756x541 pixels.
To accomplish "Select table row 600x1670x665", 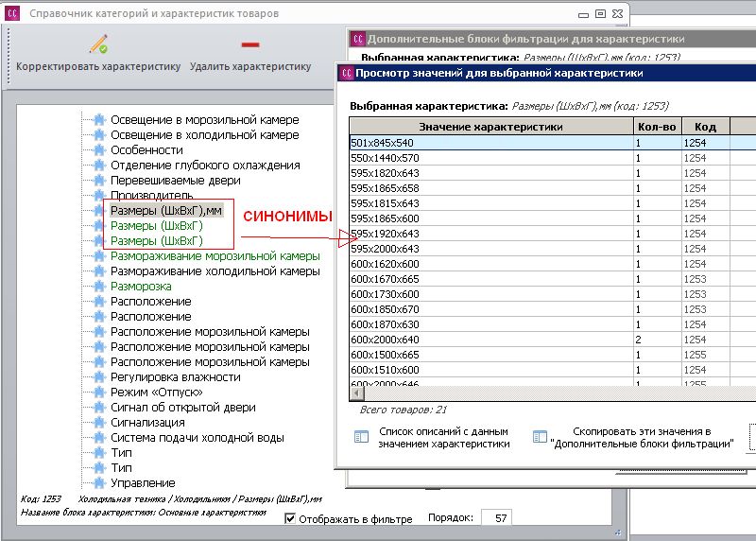I will [553, 279].
